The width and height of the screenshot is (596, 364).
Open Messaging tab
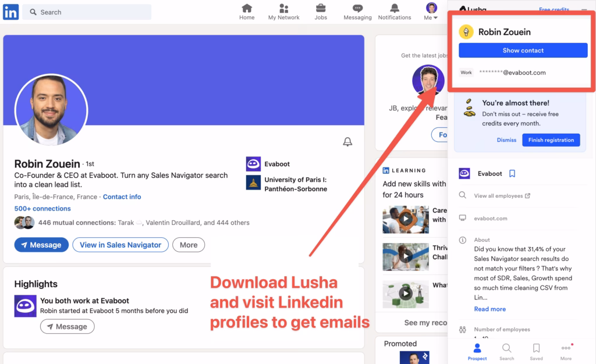(x=357, y=12)
